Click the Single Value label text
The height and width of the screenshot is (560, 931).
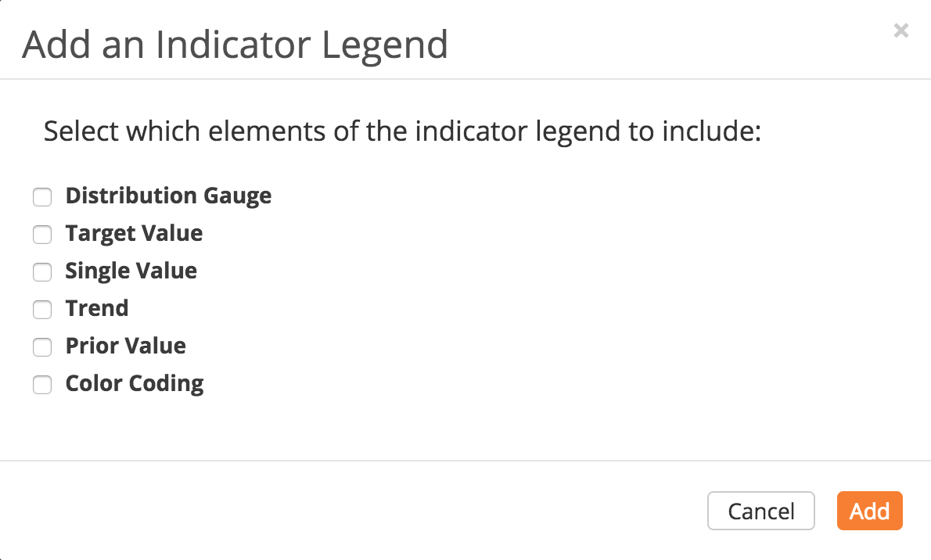[x=131, y=271]
